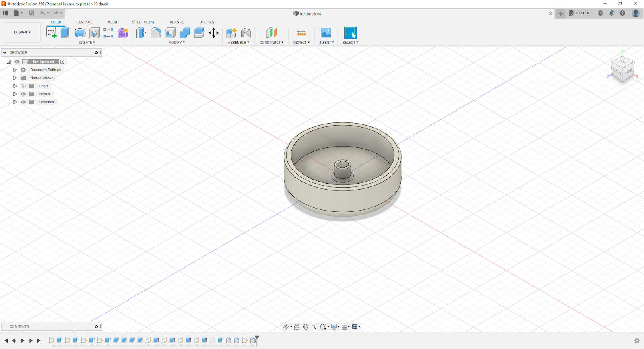Open the Joint tool in Assemble
The height and width of the screenshot is (349, 644).
tap(246, 33)
